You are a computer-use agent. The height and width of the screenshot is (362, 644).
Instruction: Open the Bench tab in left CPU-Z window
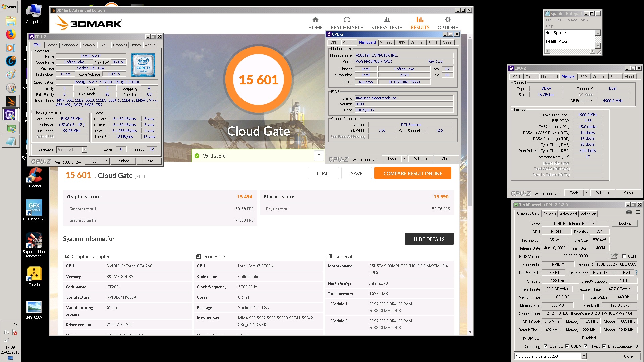coord(136,45)
